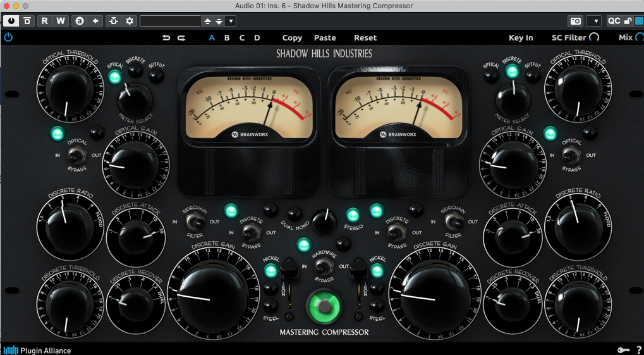The width and height of the screenshot is (644, 355).
Task: Switch the A/B settings comparison button
Action: tap(80, 21)
